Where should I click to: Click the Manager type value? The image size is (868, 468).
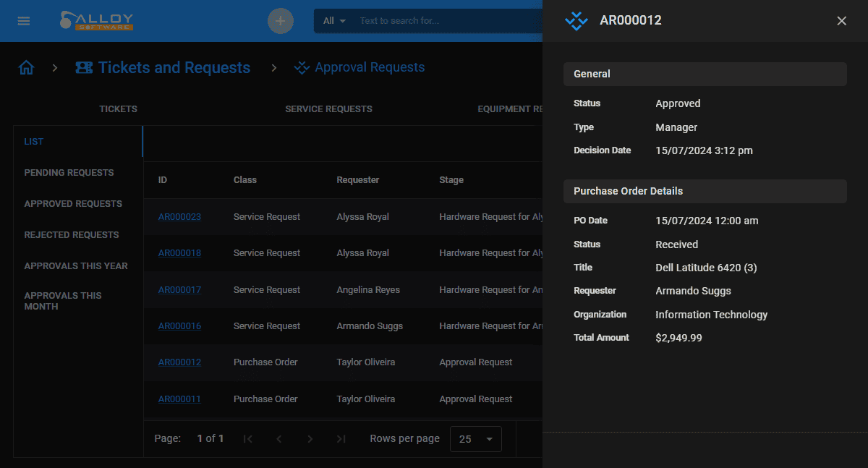click(676, 127)
